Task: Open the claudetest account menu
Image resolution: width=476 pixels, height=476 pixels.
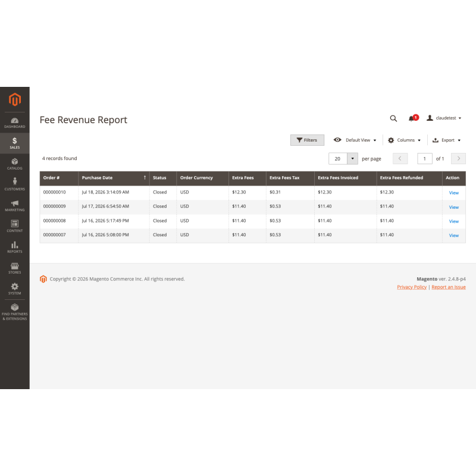Action: pyautogui.click(x=444, y=118)
